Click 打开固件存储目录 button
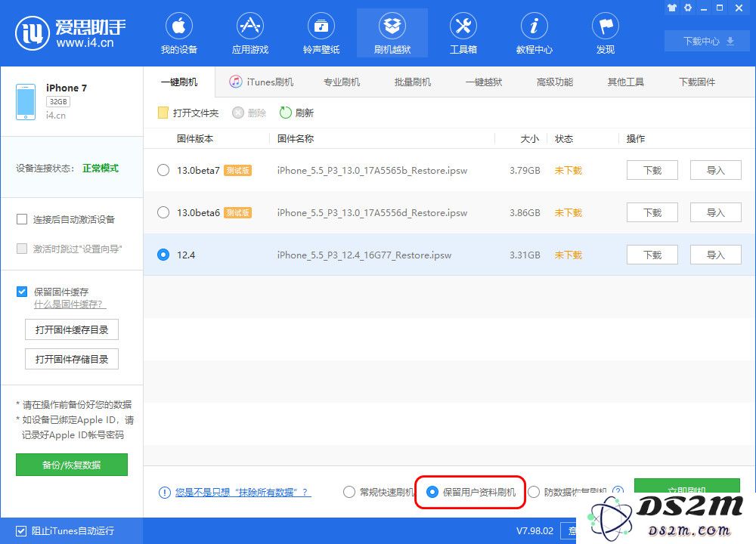 tap(72, 359)
